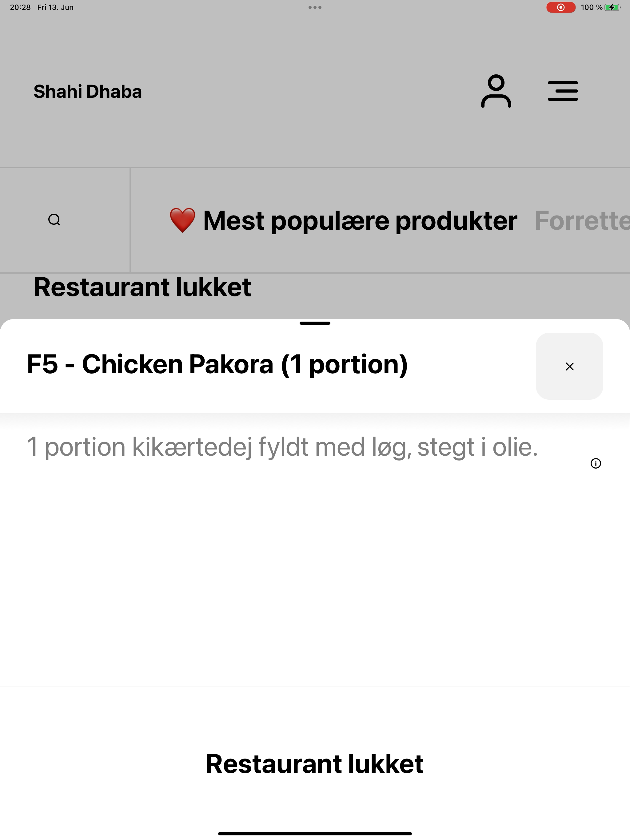630x840 pixels.
Task: Click the kikærtedej description text
Action: pyautogui.click(x=282, y=447)
